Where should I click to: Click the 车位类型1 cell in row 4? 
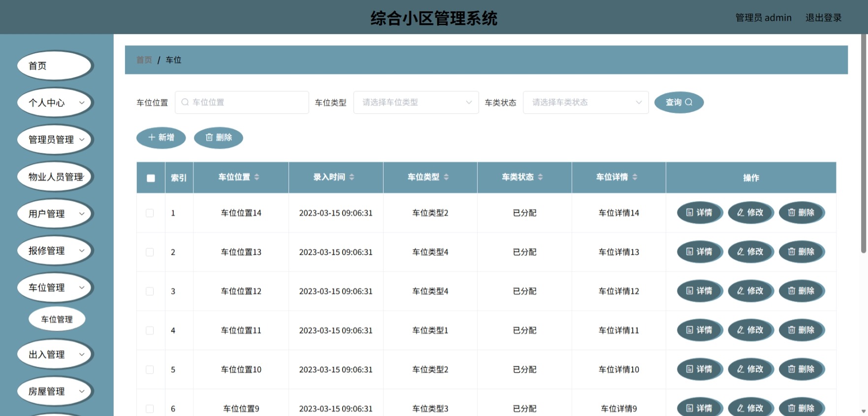click(x=430, y=330)
